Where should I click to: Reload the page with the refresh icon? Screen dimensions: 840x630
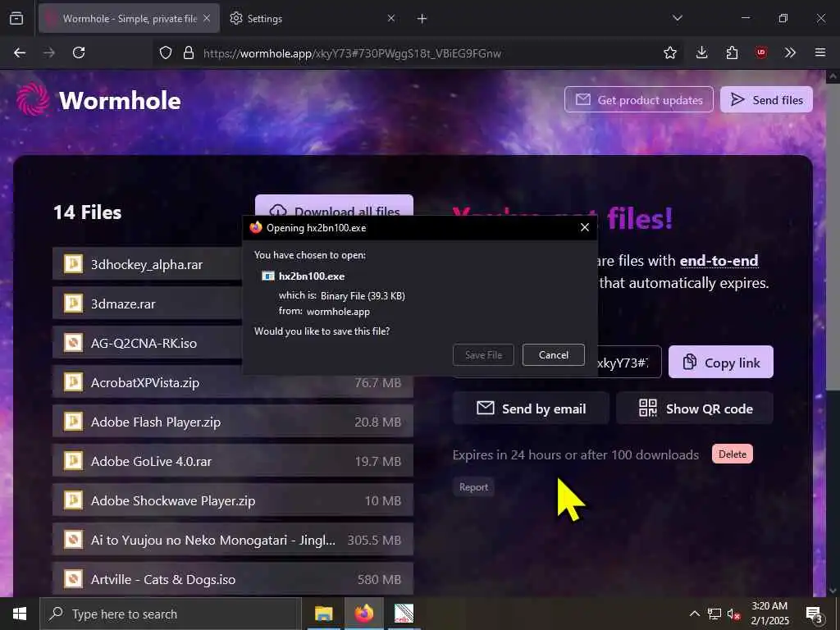[x=79, y=52]
